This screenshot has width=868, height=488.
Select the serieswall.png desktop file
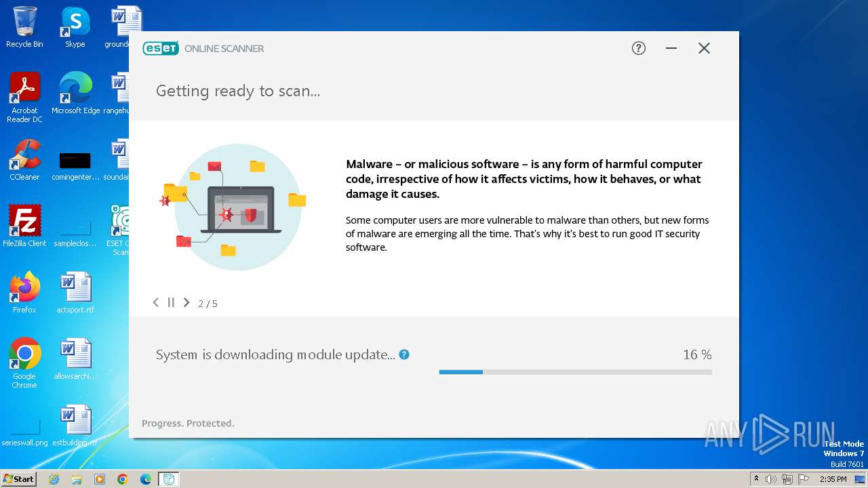[24, 432]
